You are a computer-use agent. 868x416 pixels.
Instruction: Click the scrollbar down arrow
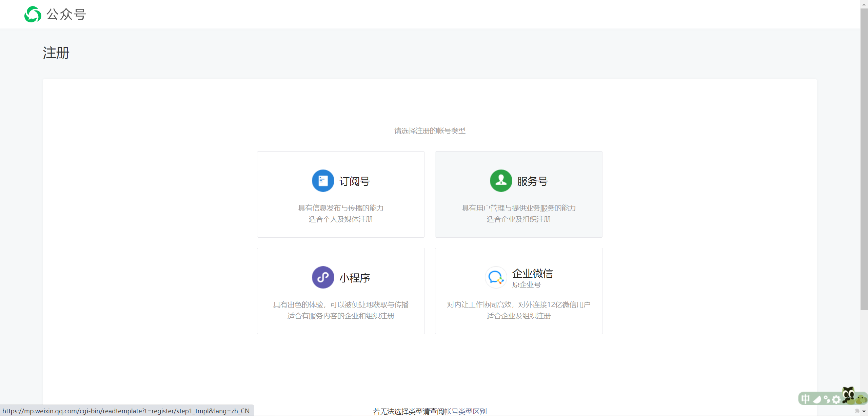tap(864, 411)
